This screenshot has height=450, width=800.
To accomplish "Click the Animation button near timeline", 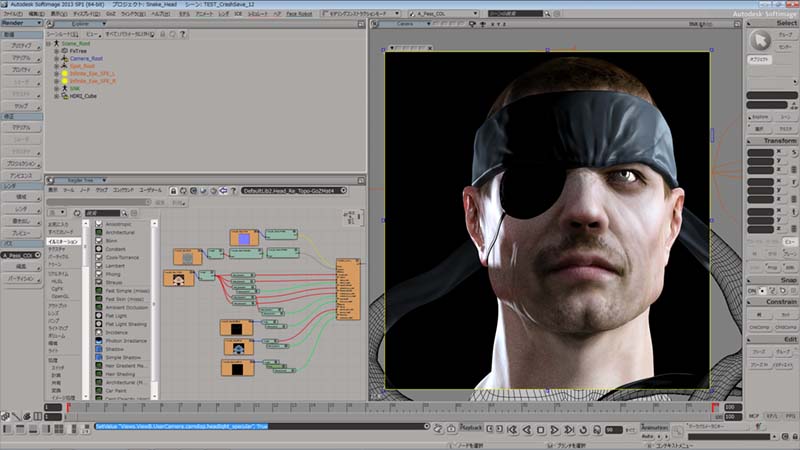I will coord(654,428).
